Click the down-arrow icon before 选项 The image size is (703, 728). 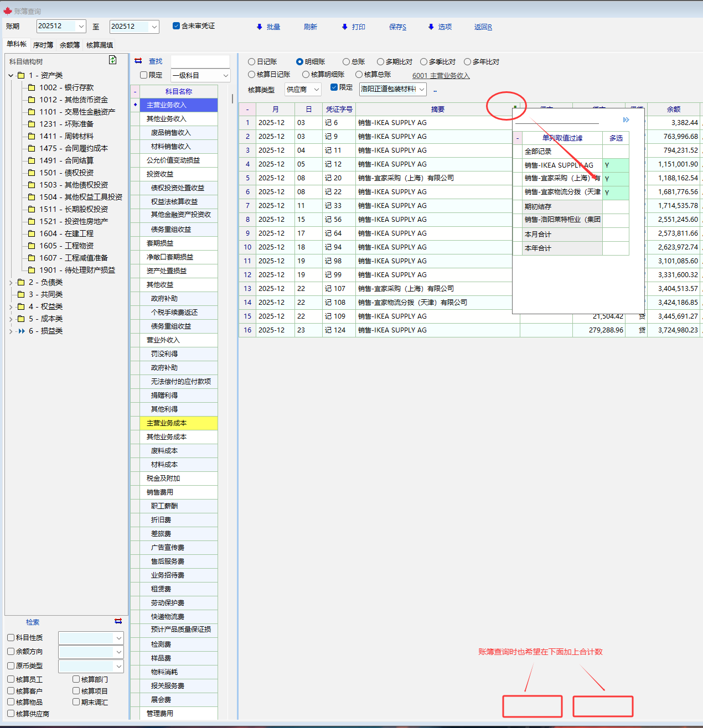tap(431, 27)
